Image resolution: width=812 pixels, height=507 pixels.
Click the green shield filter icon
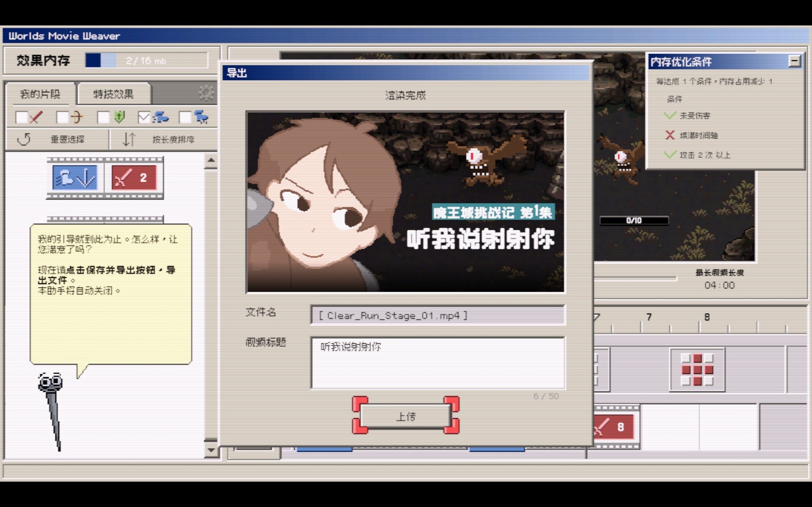(x=119, y=117)
